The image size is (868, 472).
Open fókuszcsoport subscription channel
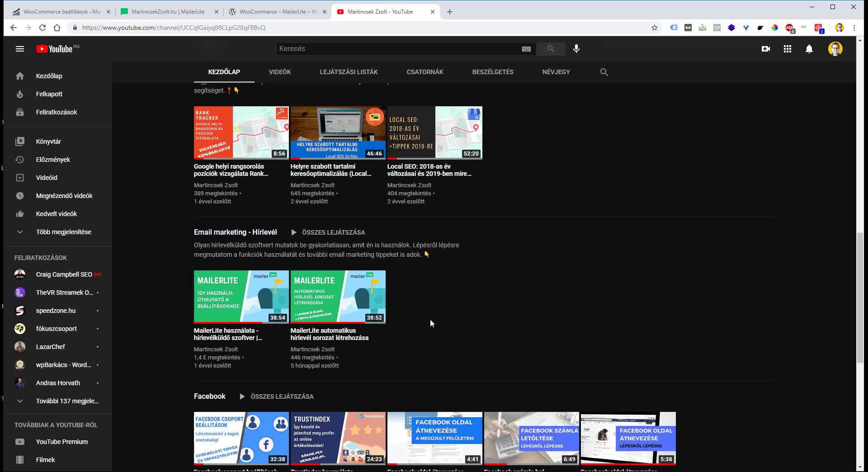point(58,329)
